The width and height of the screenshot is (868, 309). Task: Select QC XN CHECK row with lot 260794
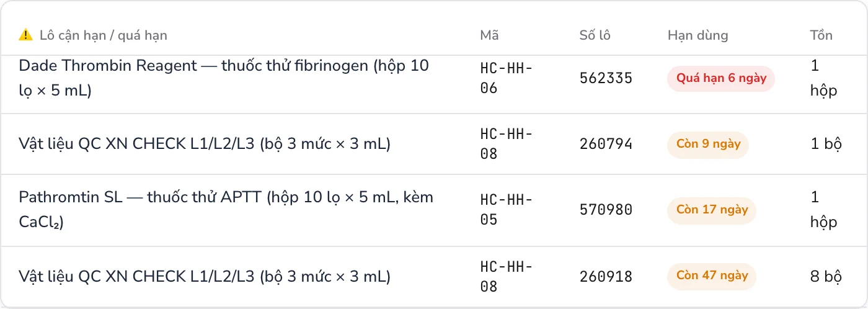click(x=434, y=144)
